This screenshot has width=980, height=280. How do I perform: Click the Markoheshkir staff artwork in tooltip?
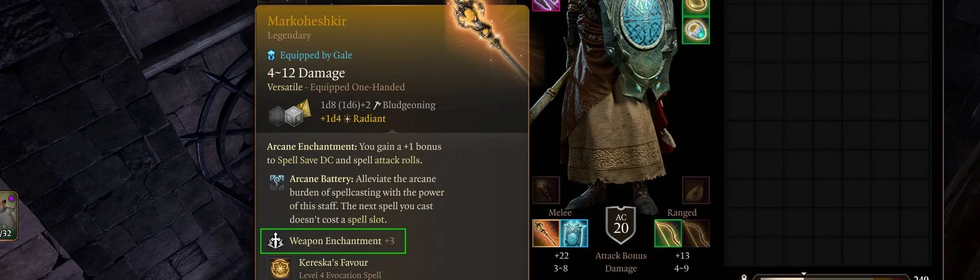(488, 39)
